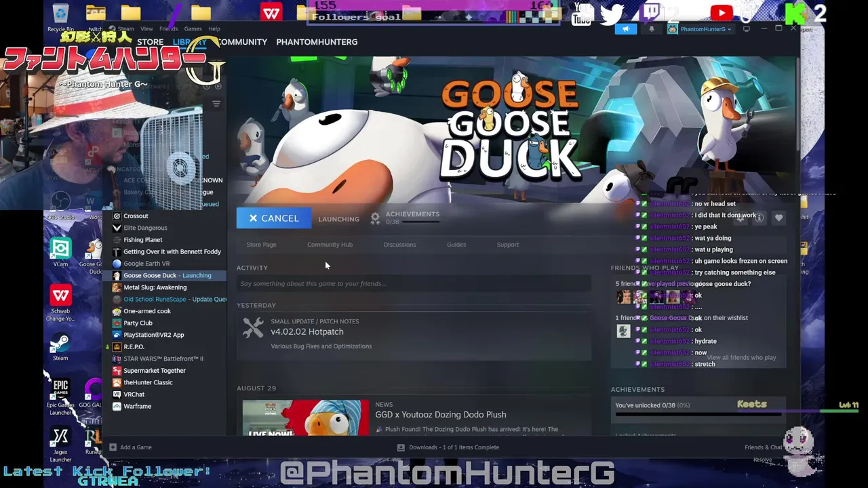Open the Games menu in Steam
868x488 pixels.
[193, 28]
